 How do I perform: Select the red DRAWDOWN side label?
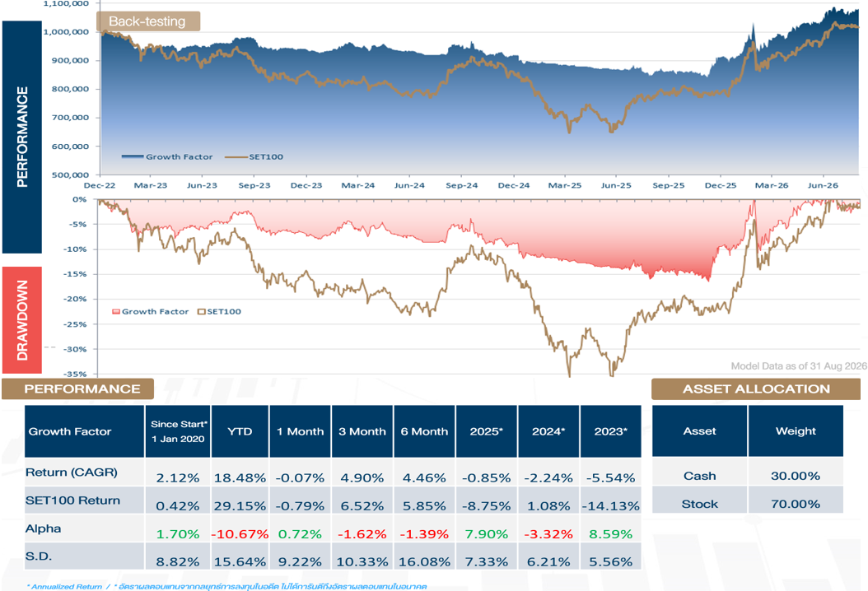(x=22, y=320)
